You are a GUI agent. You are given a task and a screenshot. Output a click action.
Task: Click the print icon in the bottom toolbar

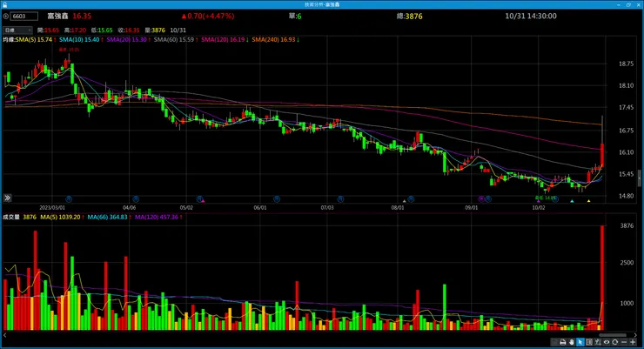pos(563,342)
